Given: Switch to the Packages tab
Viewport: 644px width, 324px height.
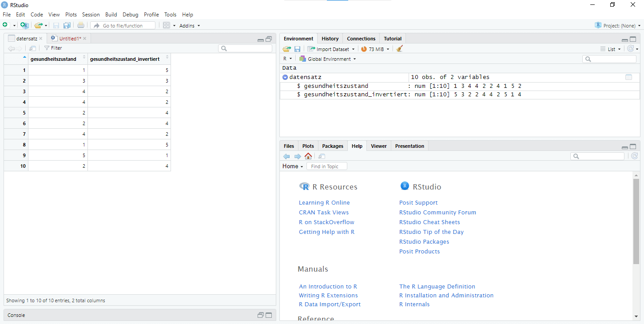Looking at the screenshot, I should 333,146.
